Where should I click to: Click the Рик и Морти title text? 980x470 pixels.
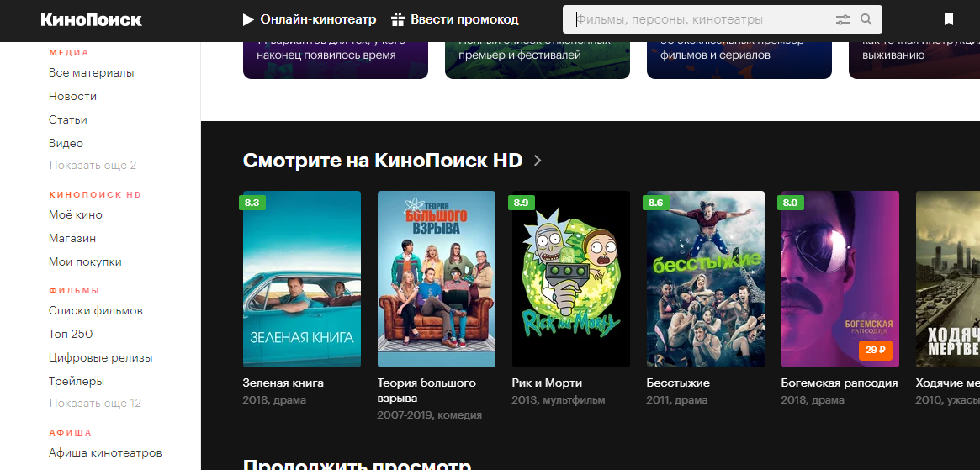coord(547,383)
